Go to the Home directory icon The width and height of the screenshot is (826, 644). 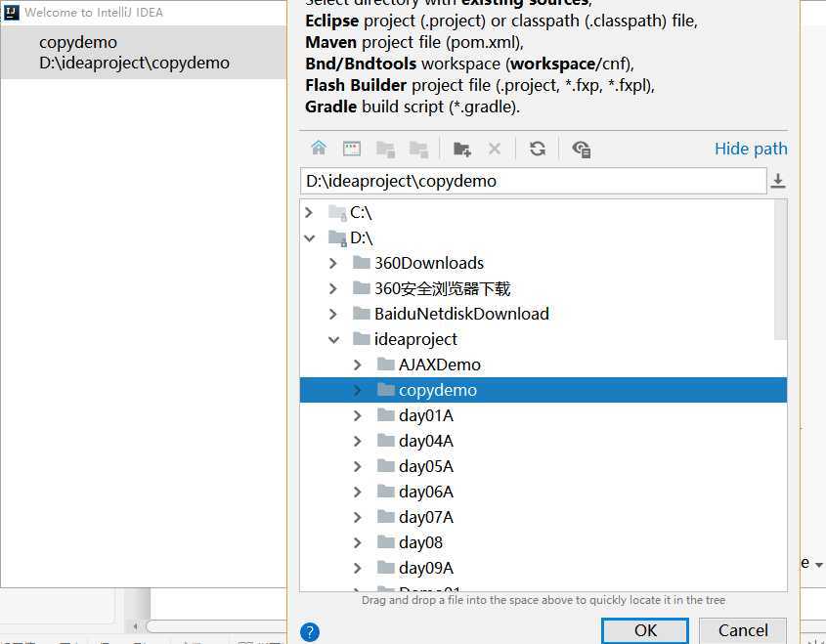(318, 149)
